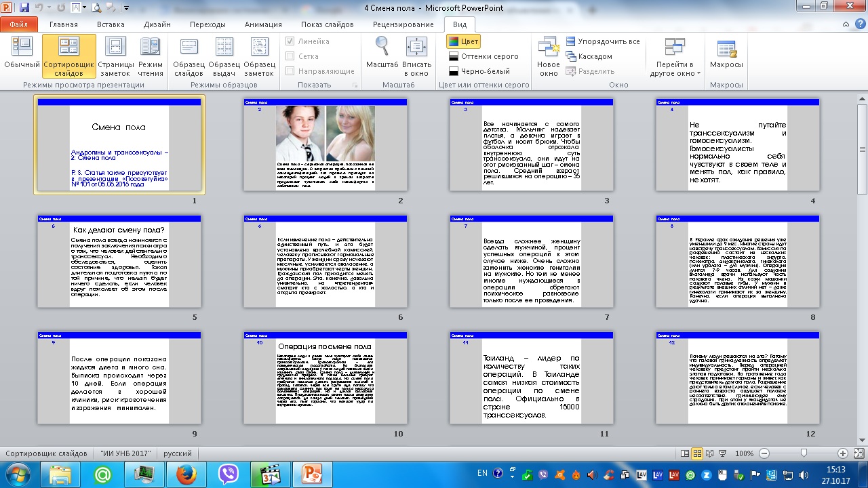Screen dimensions: 868x488
Task: Switch to the Главная tab
Action: point(64,24)
